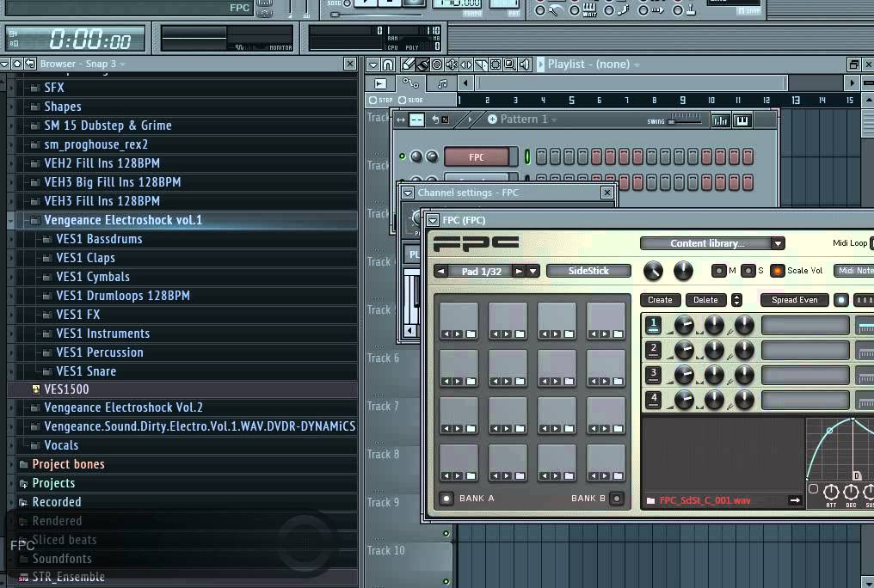Activate the Zoom tool in Playlist toolbar
The width and height of the screenshot is (874, 588).
510,64
